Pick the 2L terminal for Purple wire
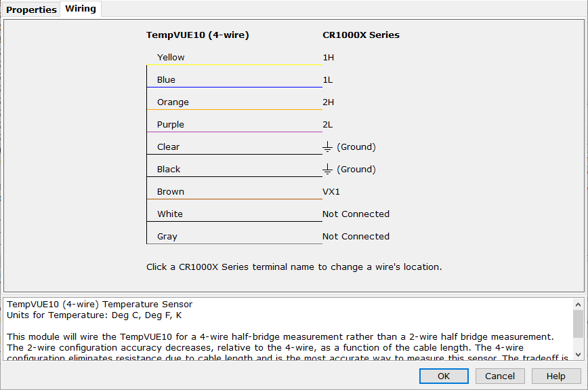 pos(328,125)
